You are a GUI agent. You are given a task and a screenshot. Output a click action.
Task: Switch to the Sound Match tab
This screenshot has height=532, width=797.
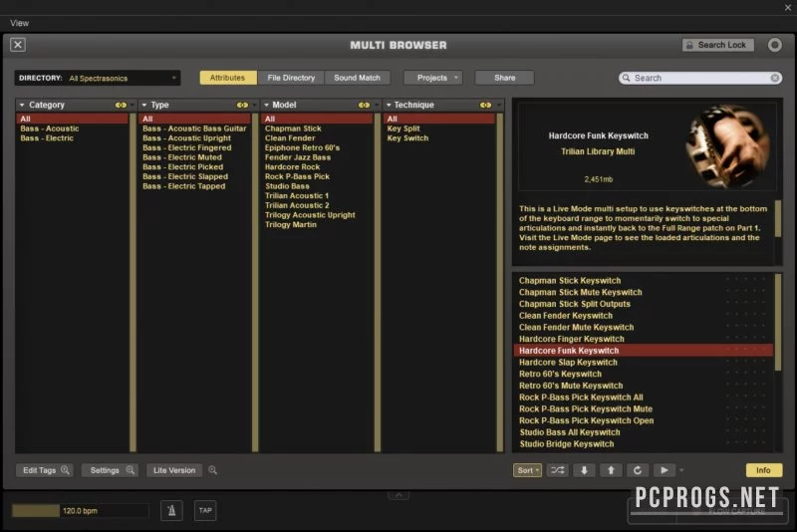click(357, 78)
